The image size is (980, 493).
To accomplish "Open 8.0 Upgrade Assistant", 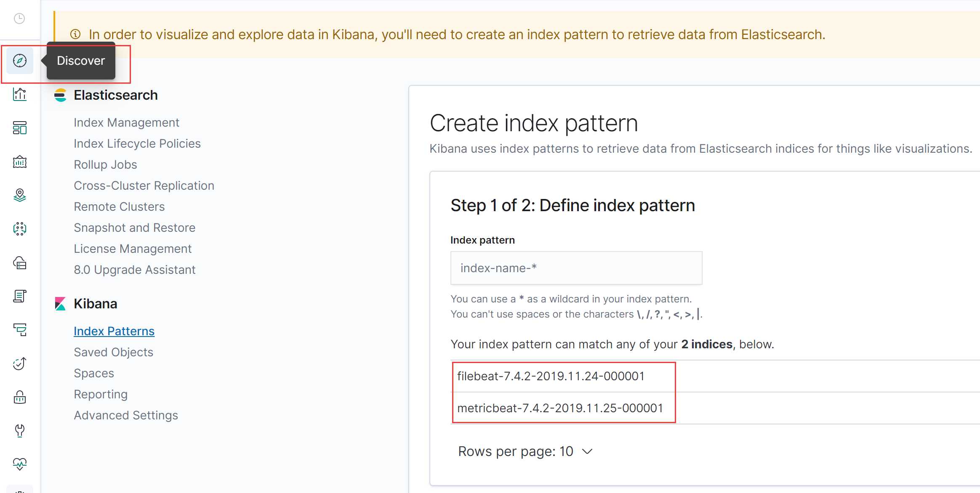I will point(135,270).
